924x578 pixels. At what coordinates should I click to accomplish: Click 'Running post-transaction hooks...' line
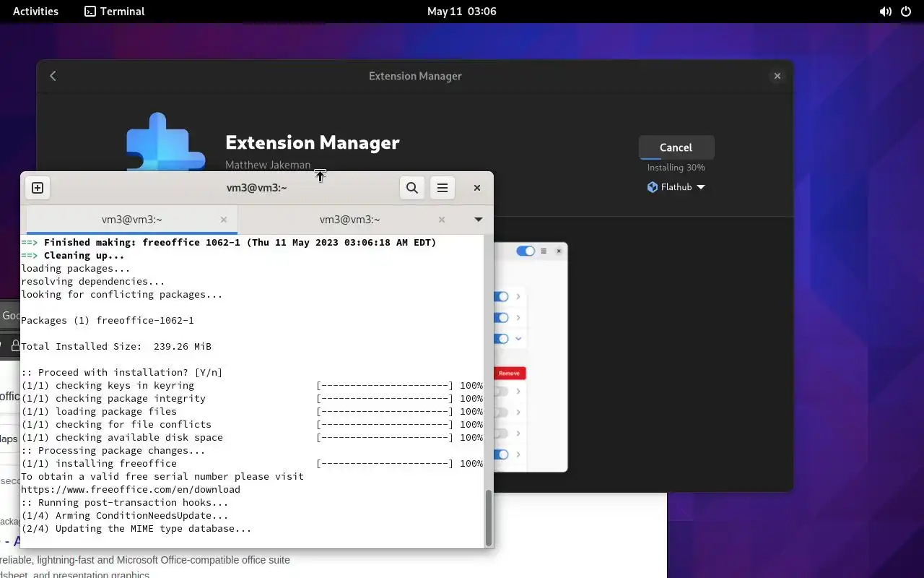coord(125,502)
